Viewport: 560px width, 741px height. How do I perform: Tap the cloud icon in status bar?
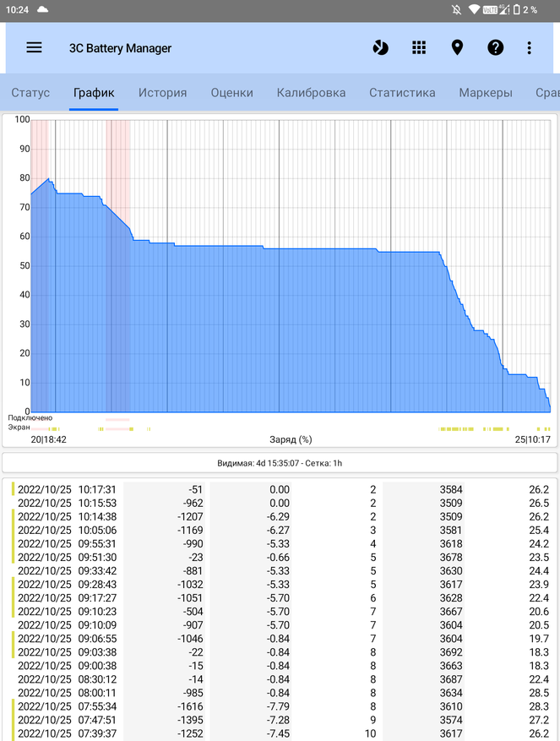coord(42,9)
